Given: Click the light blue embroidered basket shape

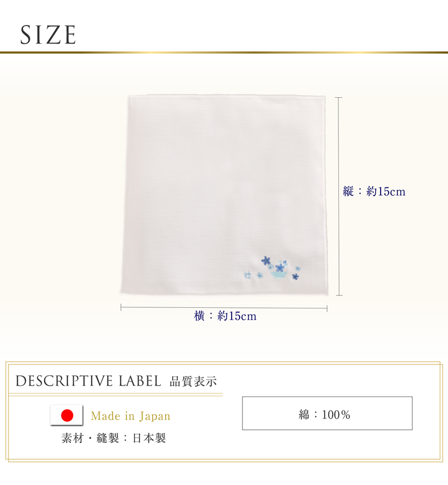Looking at the screenshot, I should pos(278,275).
